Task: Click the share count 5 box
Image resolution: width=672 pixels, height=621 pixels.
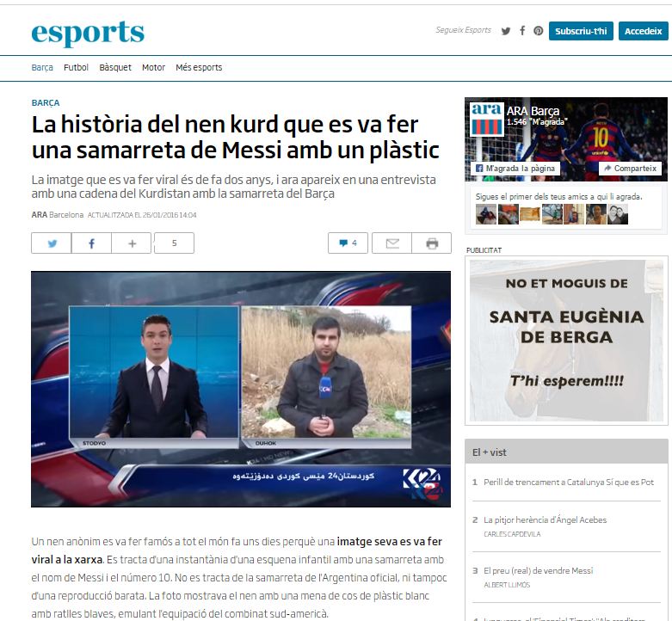Action: coord(174,243)
